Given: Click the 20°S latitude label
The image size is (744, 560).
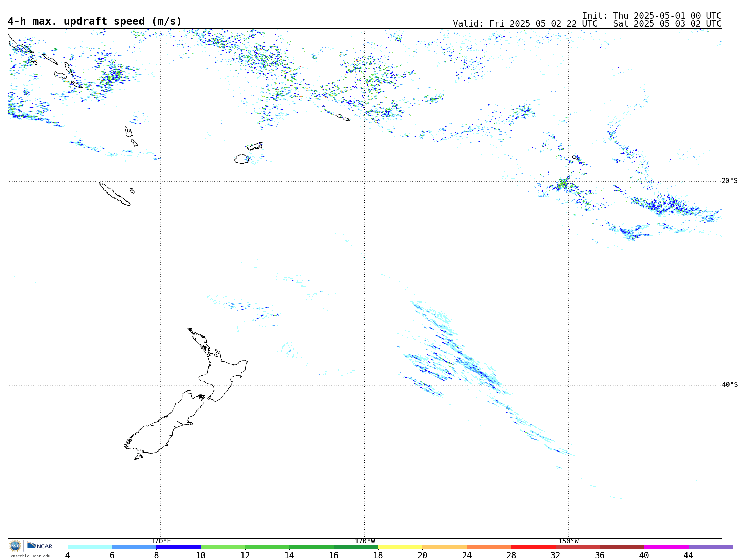Looking at the screenshot, I should (730, 181).
